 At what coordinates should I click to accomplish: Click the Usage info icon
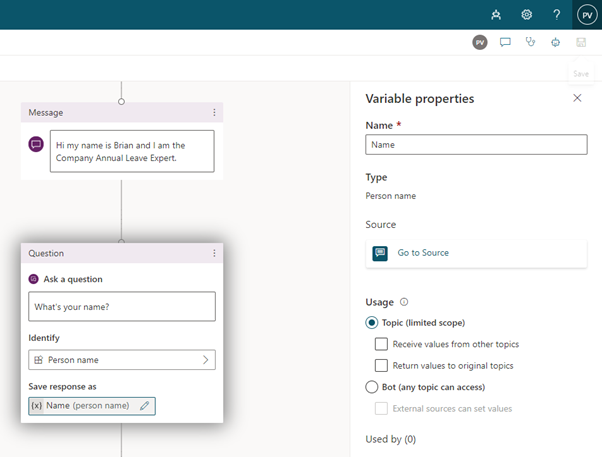point(404,302)
